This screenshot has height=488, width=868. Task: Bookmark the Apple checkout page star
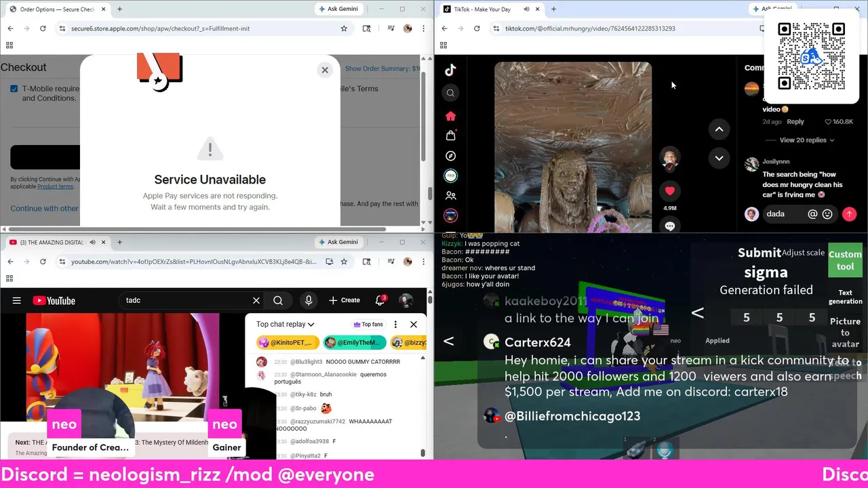(x=344, y=28)
